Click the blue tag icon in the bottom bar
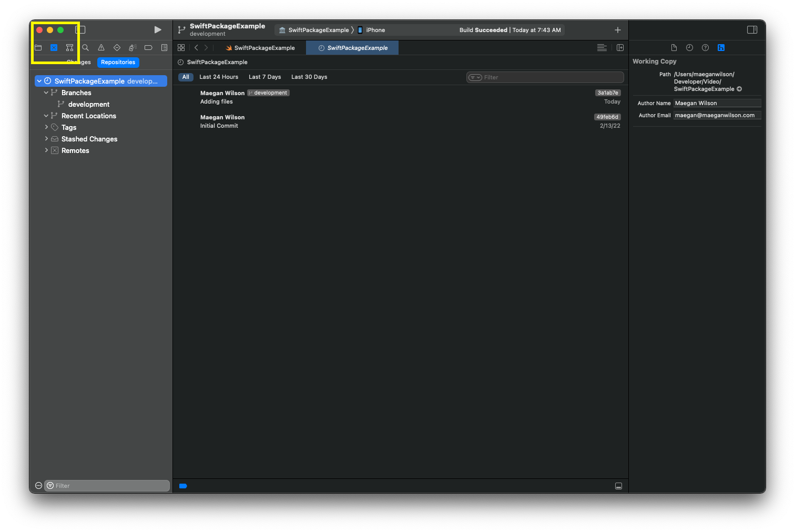Screen dimensions: 795x532 (183, 486)
